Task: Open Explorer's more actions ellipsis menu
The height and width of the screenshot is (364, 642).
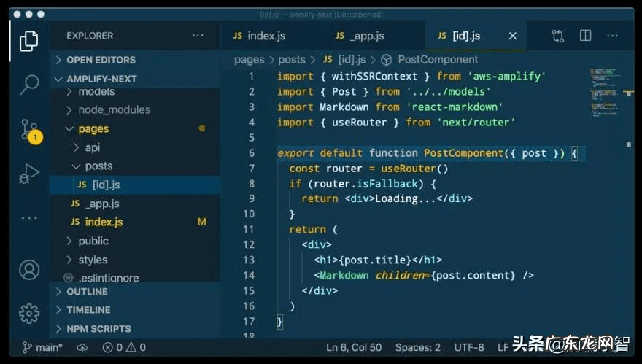Action: (x=198, y=35)
